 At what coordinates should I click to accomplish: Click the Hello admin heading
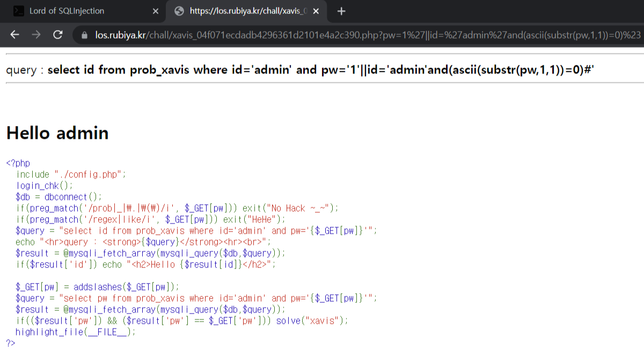[57, 132]
